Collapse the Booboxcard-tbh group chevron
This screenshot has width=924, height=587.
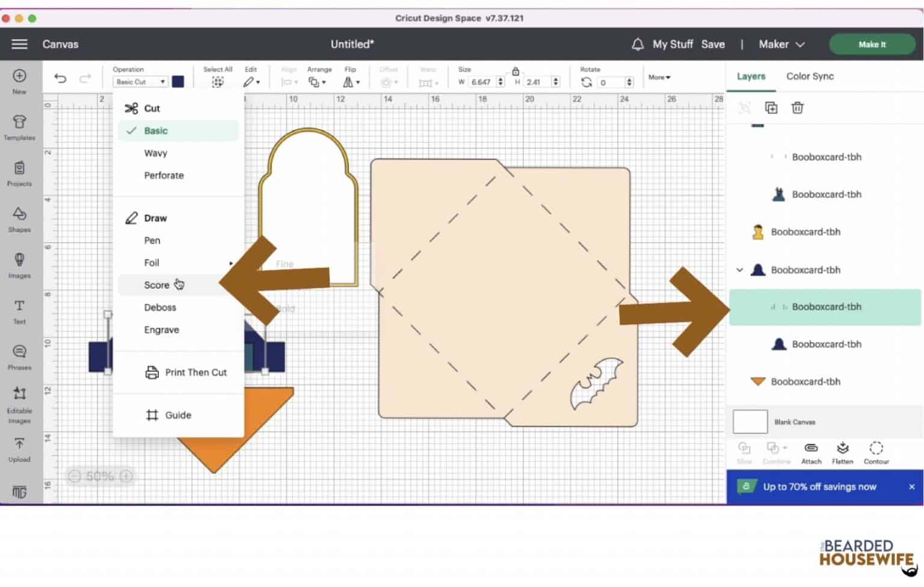pyautogui.click(x=740, y=270)
